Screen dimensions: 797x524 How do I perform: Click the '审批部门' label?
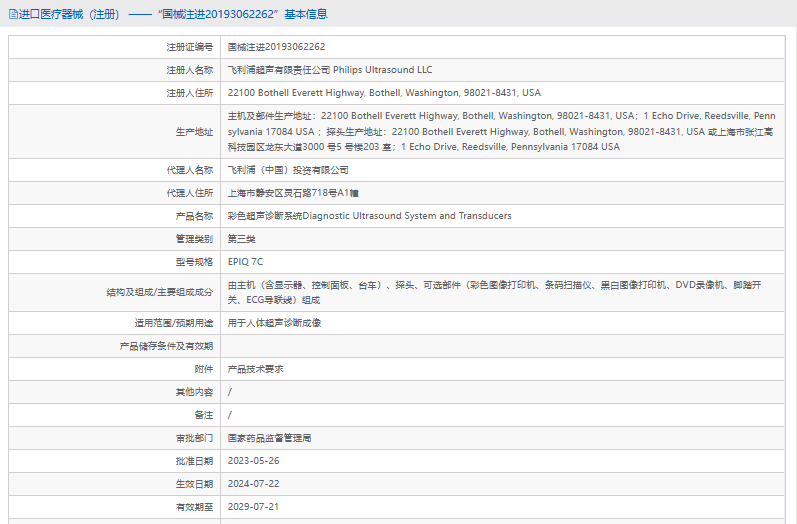194,438
